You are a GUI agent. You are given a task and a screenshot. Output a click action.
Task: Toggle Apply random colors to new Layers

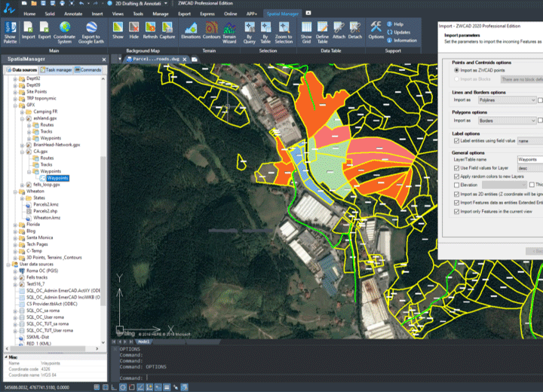click(456, 176)
